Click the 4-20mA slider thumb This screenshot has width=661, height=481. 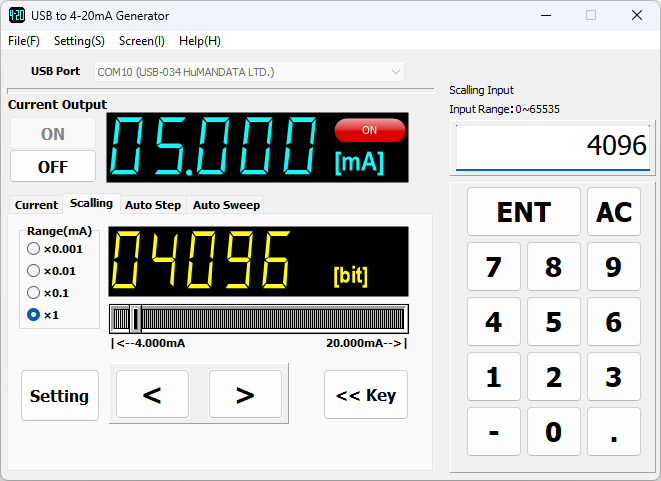pos(135,319)
